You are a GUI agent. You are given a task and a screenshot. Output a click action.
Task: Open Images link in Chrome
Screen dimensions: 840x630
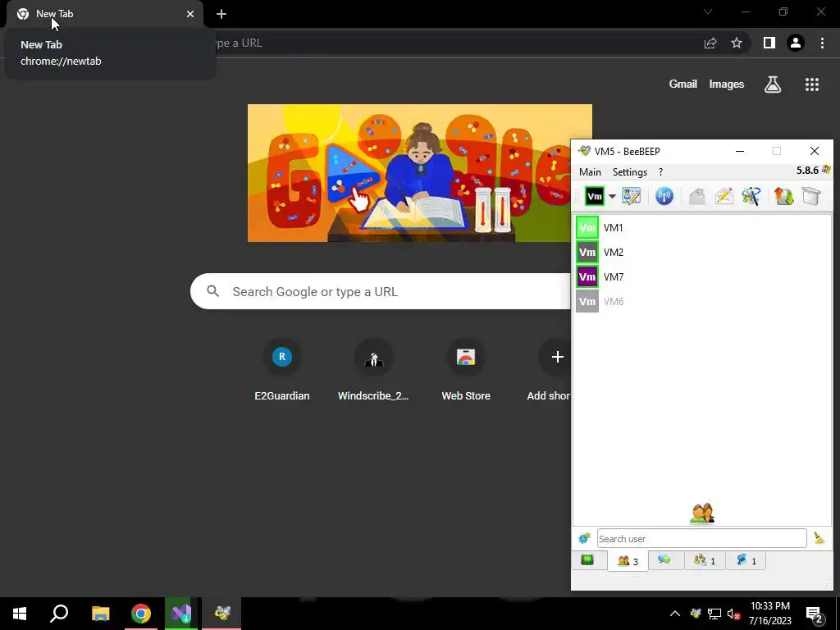click(727, 84)
